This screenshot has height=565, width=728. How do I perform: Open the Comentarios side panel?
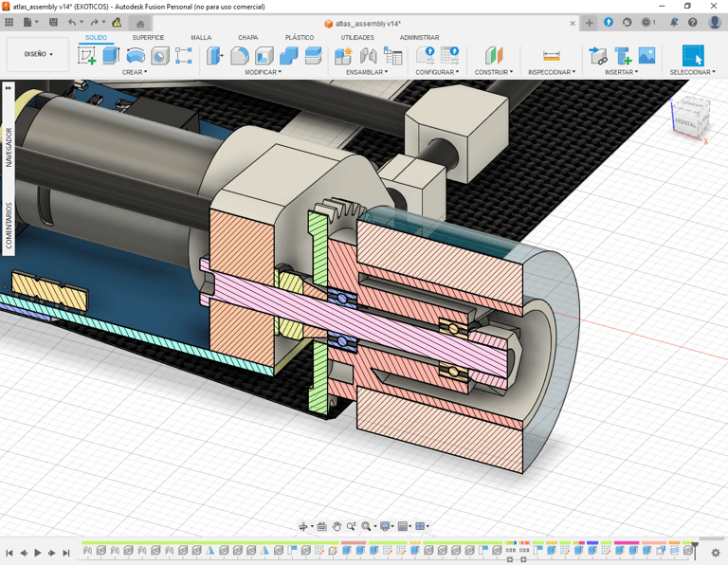point(9,225)
